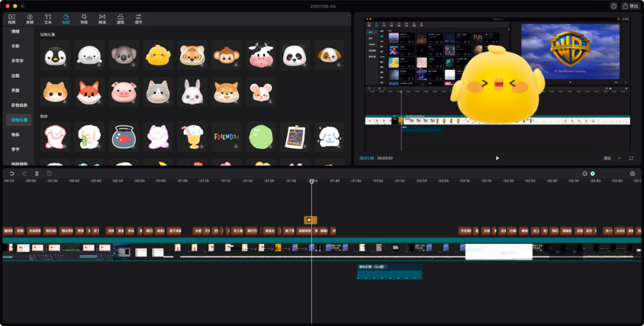Viewport: 644px width, 326px height.
Task: Click the 导出 export button
Action: (630, 6)
